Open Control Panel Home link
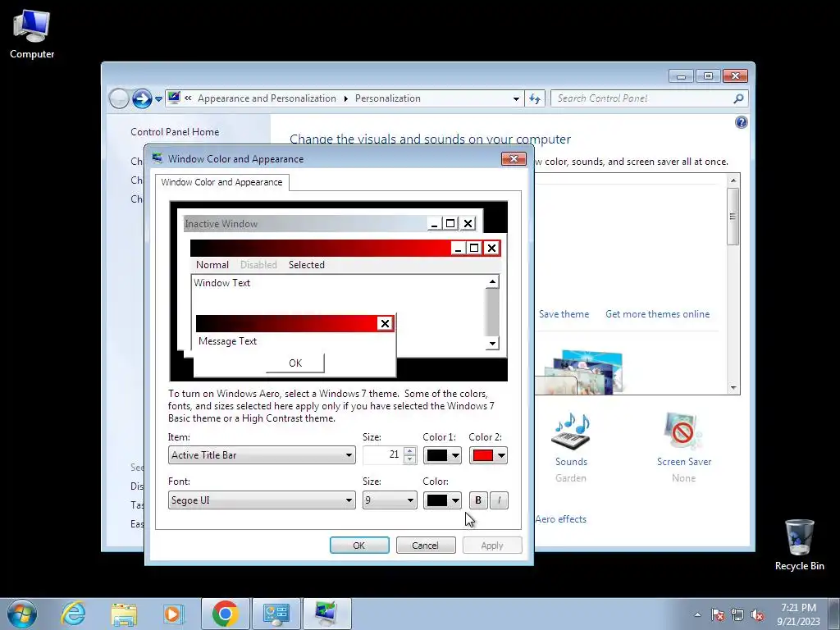840x630 pixels. 175,132
